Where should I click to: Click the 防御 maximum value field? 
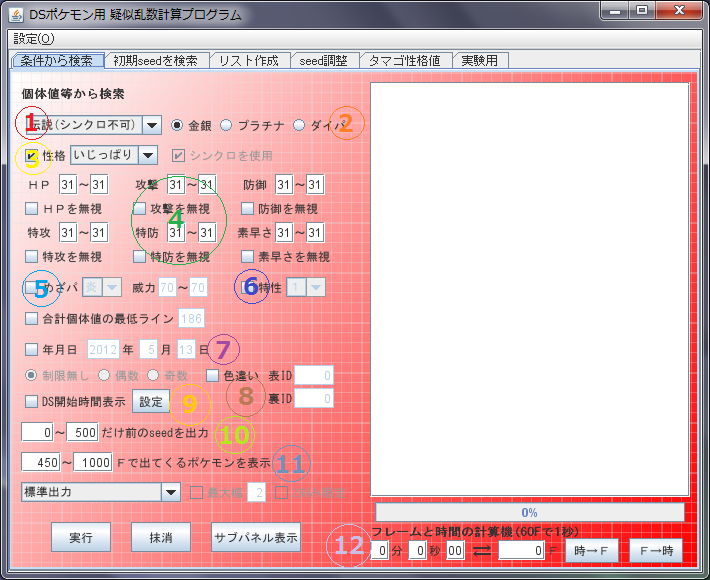315,185
